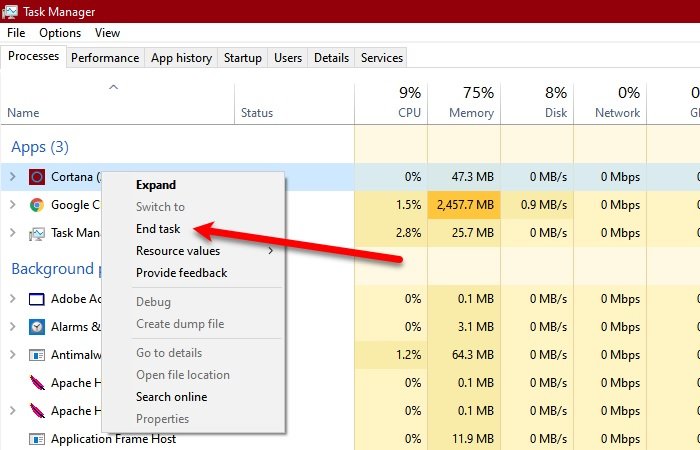The image size is (700, 450).
Task: Select the Processes tab
Action: [33, 56]
